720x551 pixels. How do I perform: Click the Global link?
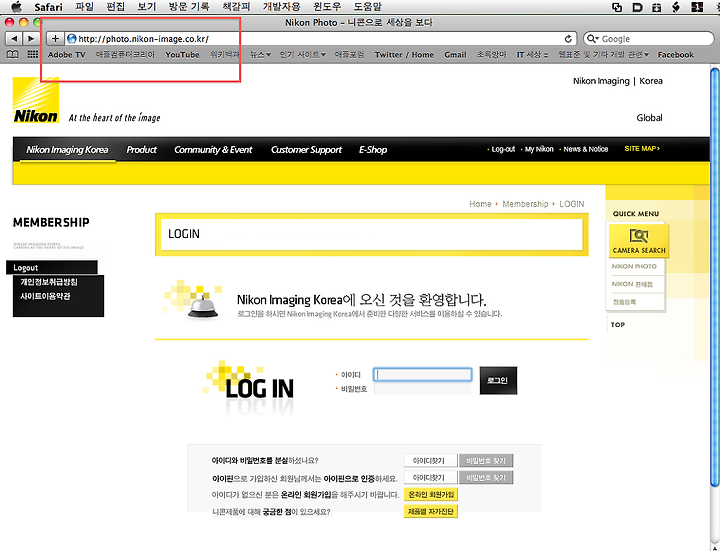(649, 118)
